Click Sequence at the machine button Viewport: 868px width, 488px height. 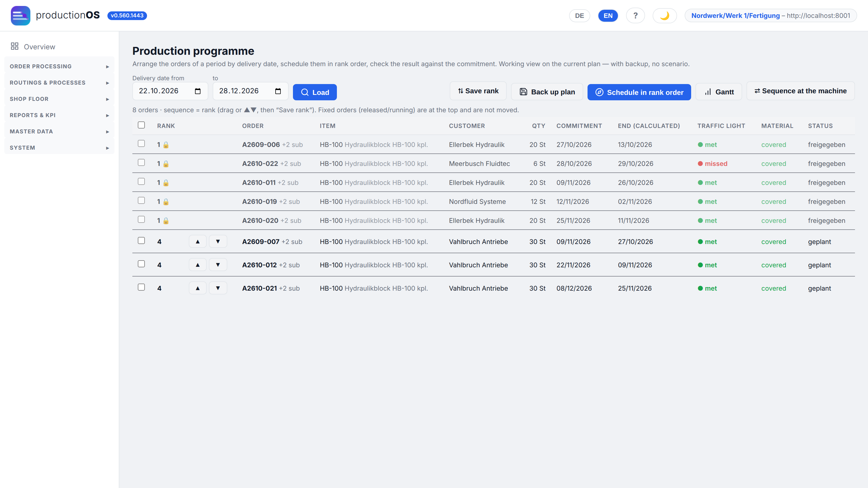(x=801, y=91)
